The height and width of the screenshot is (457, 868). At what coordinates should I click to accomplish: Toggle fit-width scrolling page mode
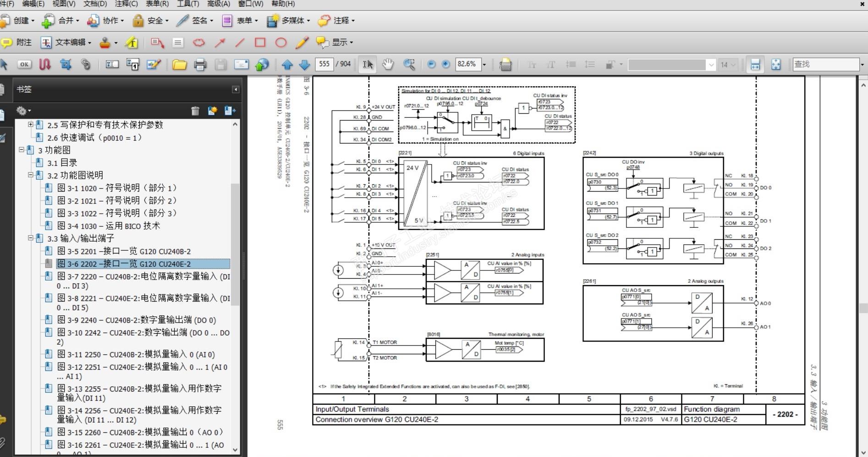755,65
